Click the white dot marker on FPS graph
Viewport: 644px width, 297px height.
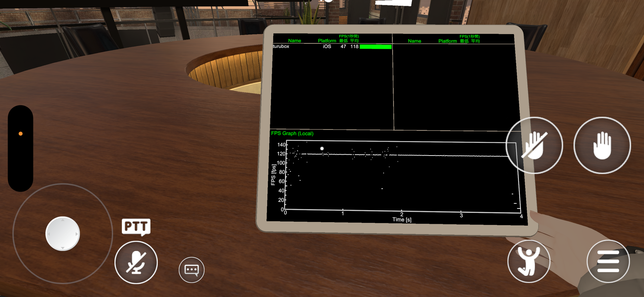click(x=322, y=148)
